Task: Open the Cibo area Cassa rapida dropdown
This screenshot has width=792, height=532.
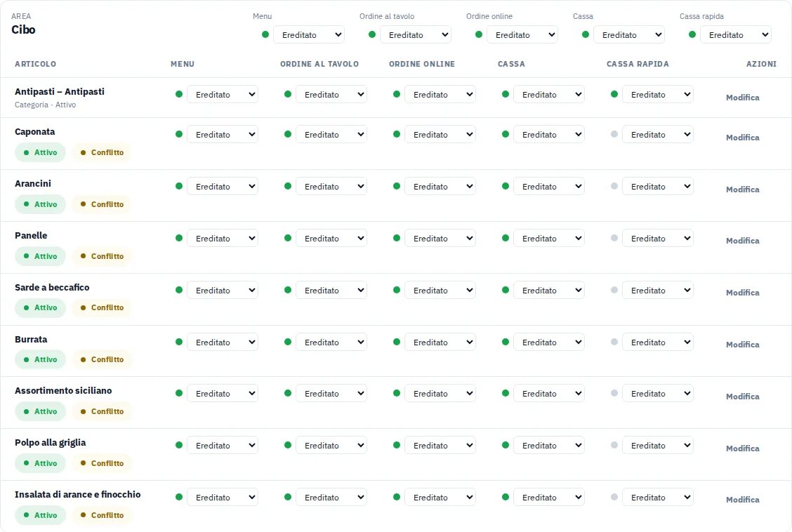Action: (x=735, y=35)
